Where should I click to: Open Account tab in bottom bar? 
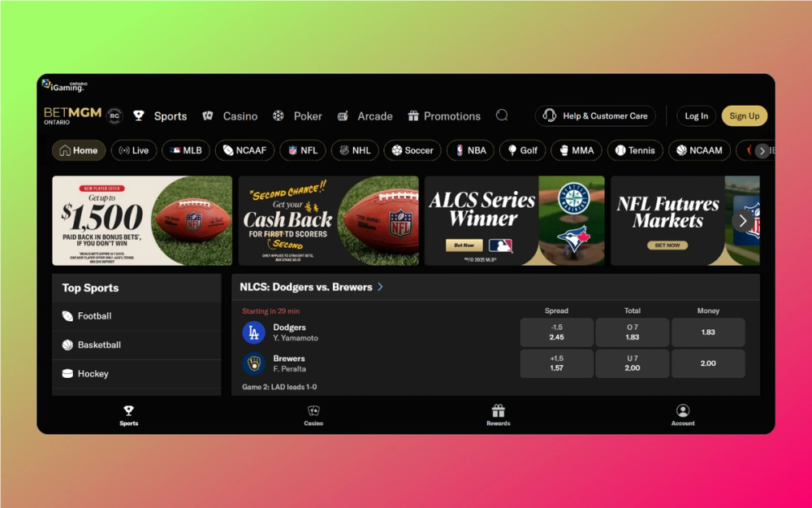point(683,415)
